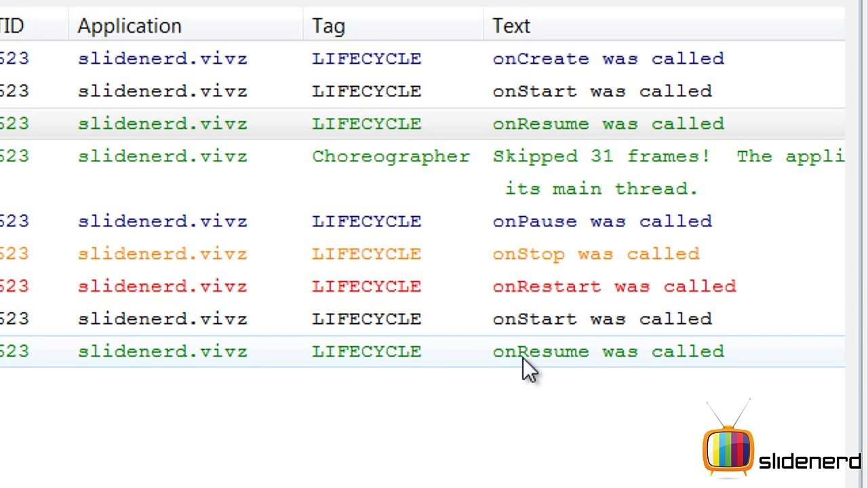Select the onPause was called log row
The image size is (868, 488).
(422, 221)
